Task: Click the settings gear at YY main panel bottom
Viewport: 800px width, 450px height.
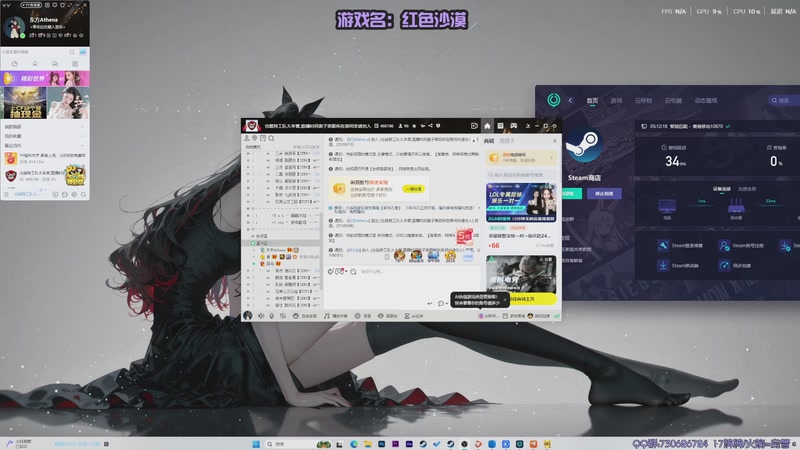Action: tap(74, 194)
